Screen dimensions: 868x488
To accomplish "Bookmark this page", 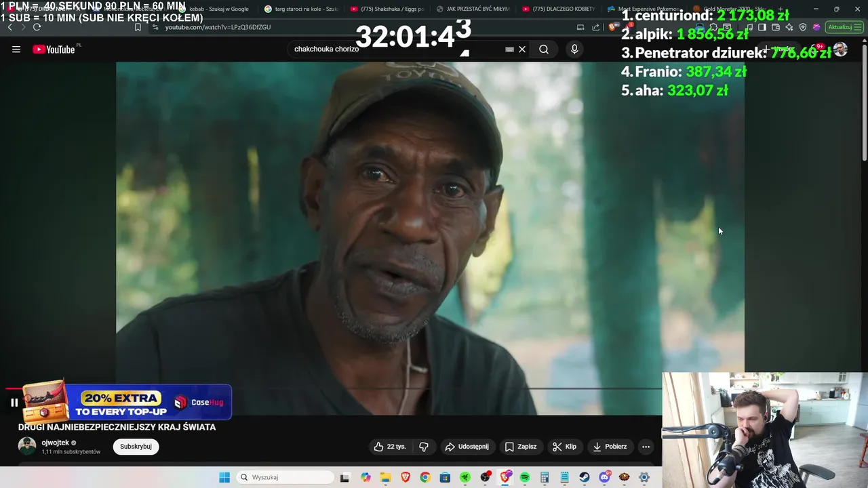I will [138, 27].
